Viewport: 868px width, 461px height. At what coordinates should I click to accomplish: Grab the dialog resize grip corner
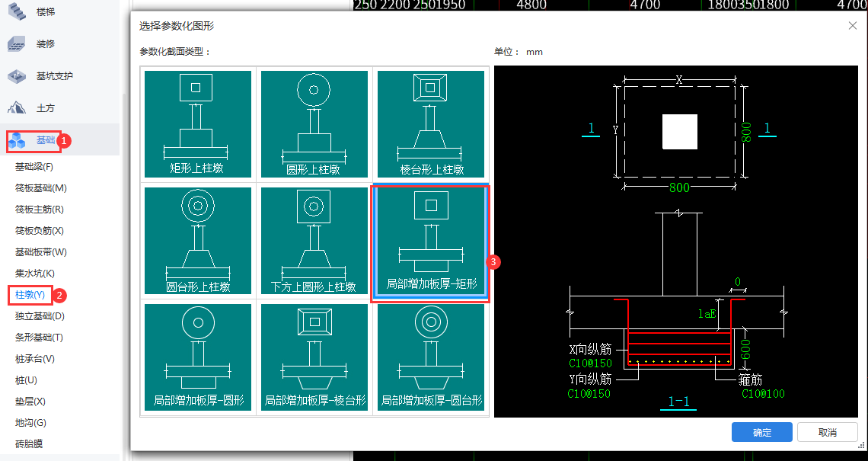coord(861,445)
